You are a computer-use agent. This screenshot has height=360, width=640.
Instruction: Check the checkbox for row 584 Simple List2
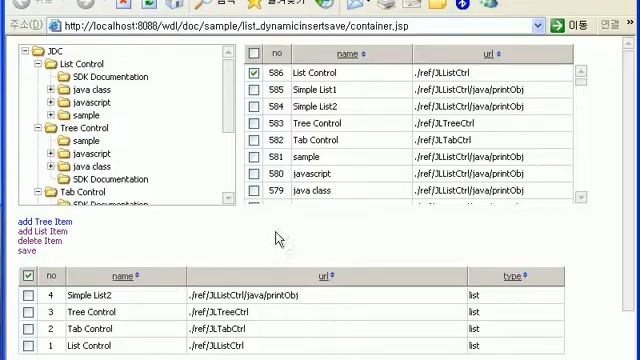pyautogui.click(x=254, y=107)
